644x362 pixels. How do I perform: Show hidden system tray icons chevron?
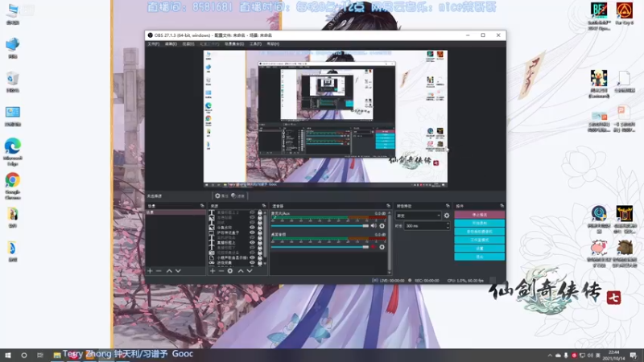point(550,356)
